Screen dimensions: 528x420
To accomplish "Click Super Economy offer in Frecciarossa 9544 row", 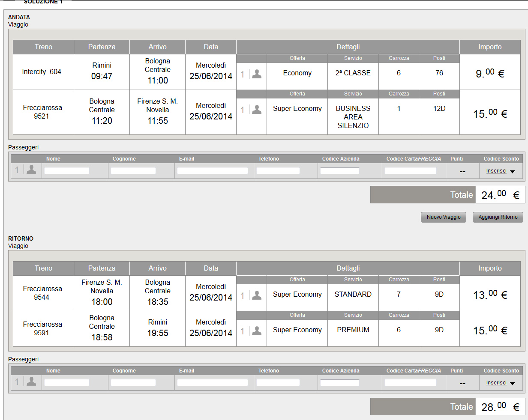I will tap(297, 295).
